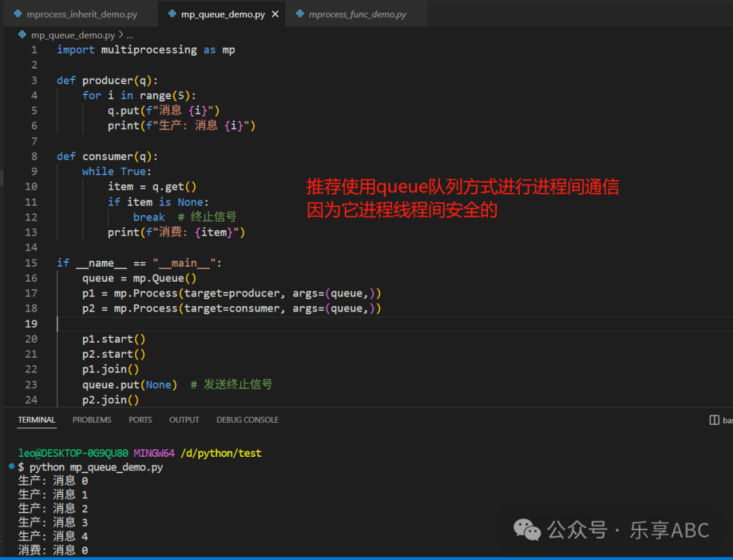Viewport: 733px width, 560px height.
Task: Click line number 1 in the gutter
Action: click(34, 50)
